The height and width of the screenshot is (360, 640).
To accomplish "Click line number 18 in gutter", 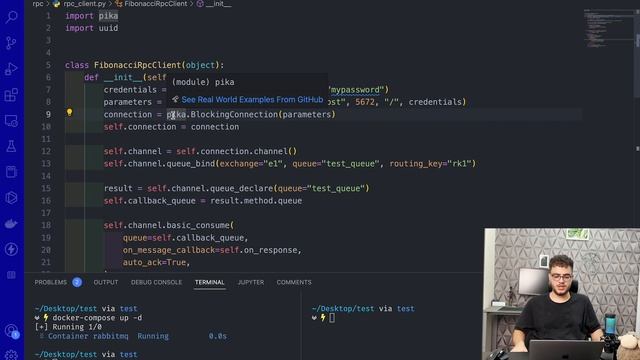I will [x=46, y=225].
